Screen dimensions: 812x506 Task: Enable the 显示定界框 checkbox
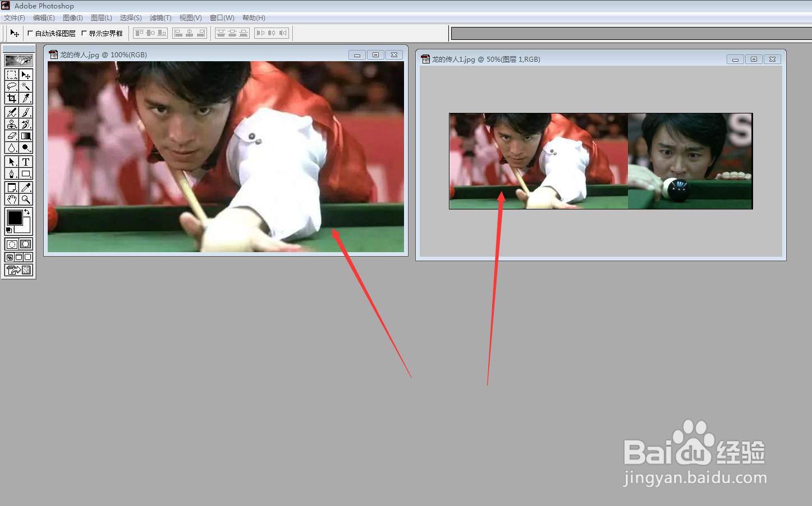pyautogui.click(x=84, y=33)
